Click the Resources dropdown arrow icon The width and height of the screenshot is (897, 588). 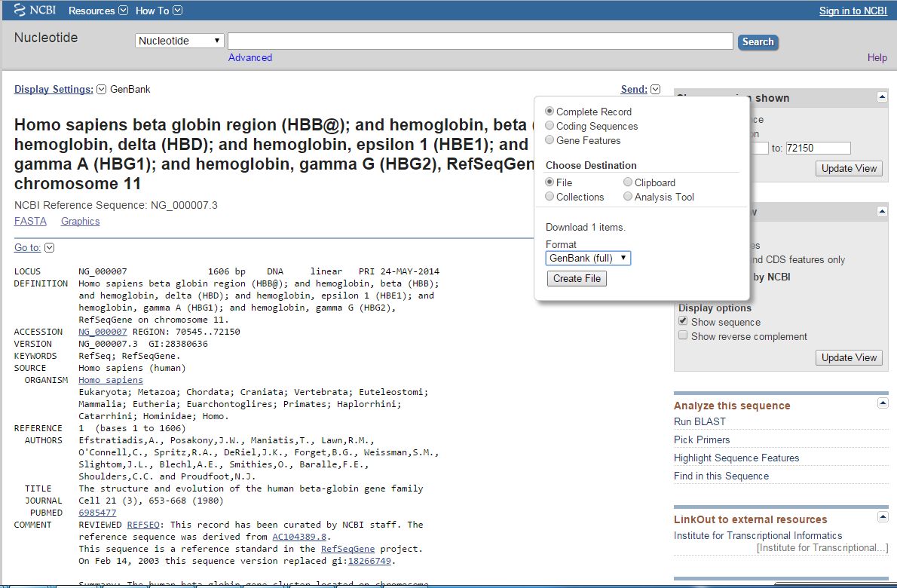(123, 11)
